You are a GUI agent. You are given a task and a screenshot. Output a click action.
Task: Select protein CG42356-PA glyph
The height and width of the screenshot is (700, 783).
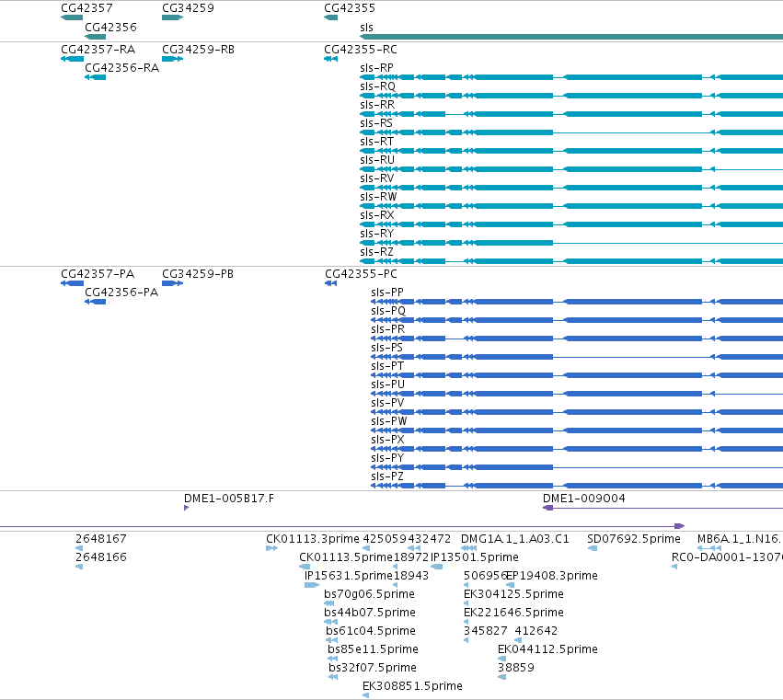tap(96, 302)
